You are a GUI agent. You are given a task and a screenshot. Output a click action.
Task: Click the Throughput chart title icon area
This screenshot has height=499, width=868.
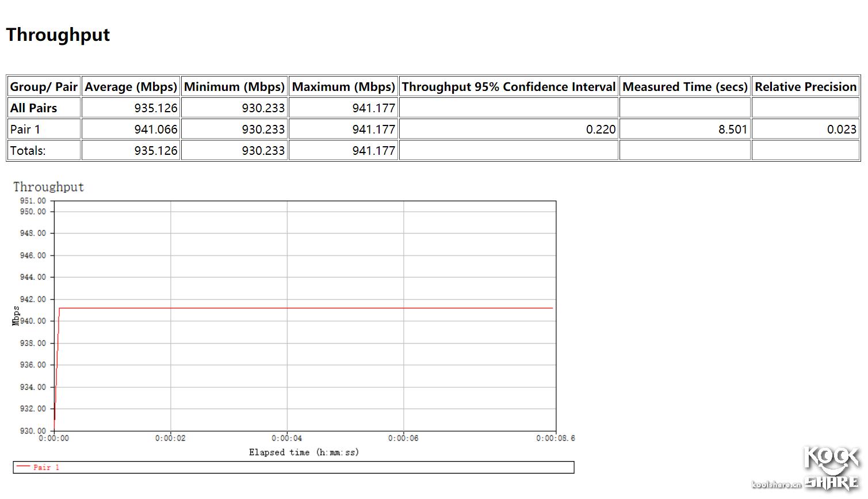[x=48, y=186]
